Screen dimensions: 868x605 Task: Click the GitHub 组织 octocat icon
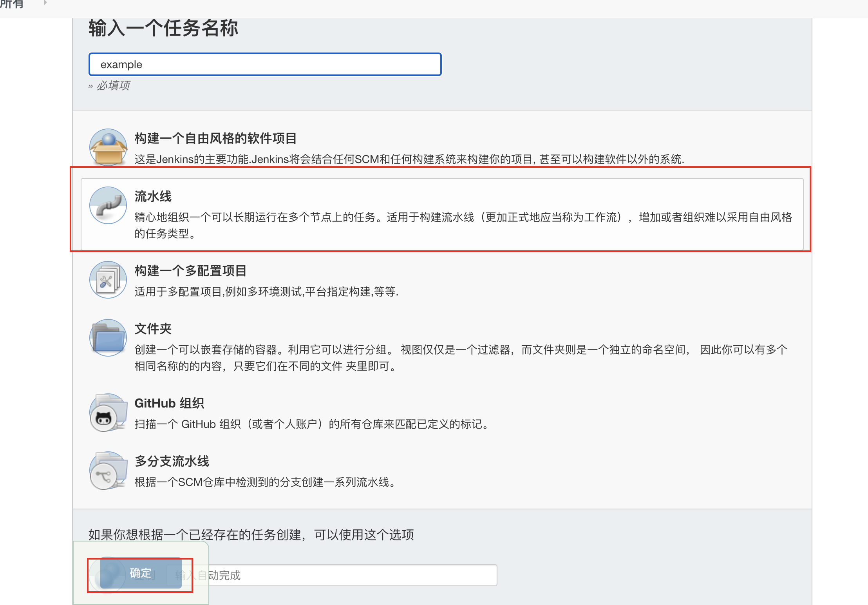tap(108, 412)
